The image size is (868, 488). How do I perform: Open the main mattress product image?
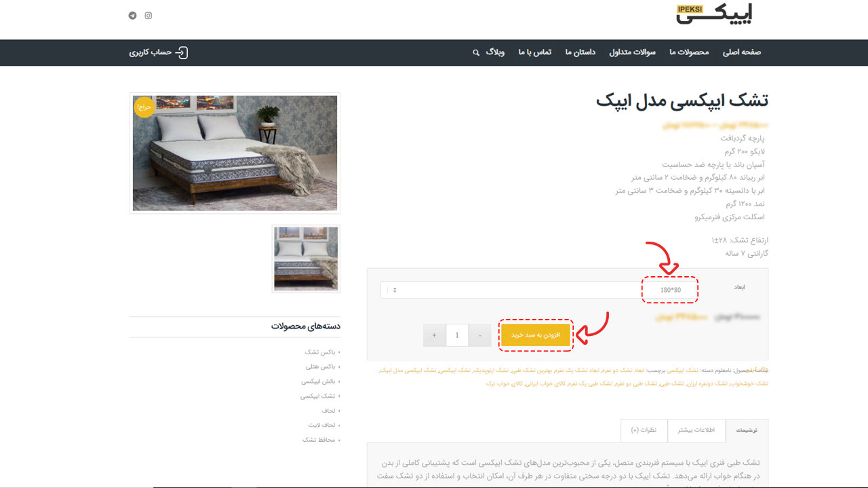235,153
